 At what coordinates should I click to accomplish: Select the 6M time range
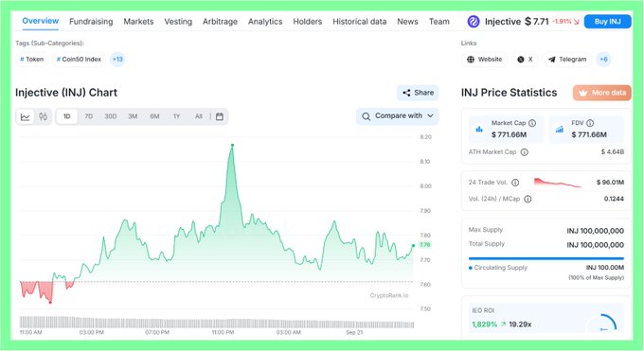[154, 116]
